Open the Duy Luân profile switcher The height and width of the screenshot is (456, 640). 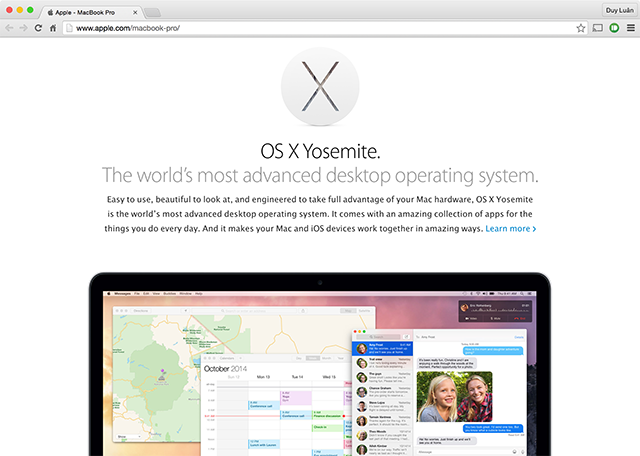619,9
